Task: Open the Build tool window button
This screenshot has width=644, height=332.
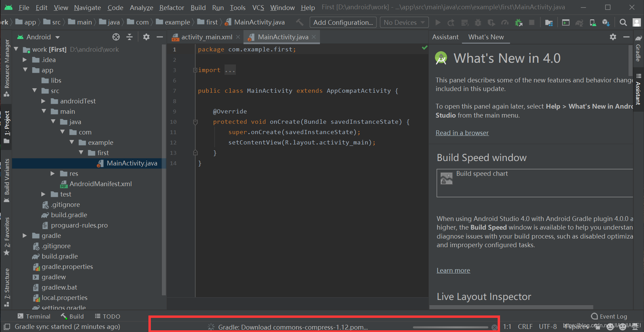Action: [72, 316]
